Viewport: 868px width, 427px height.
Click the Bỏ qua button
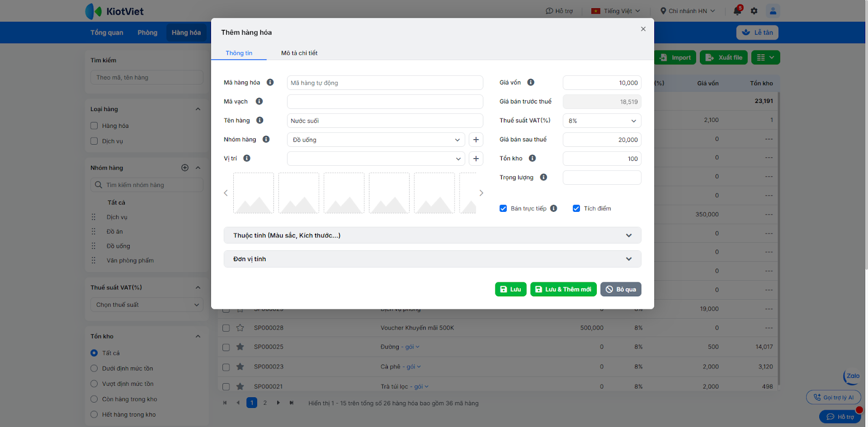(621, 289)
